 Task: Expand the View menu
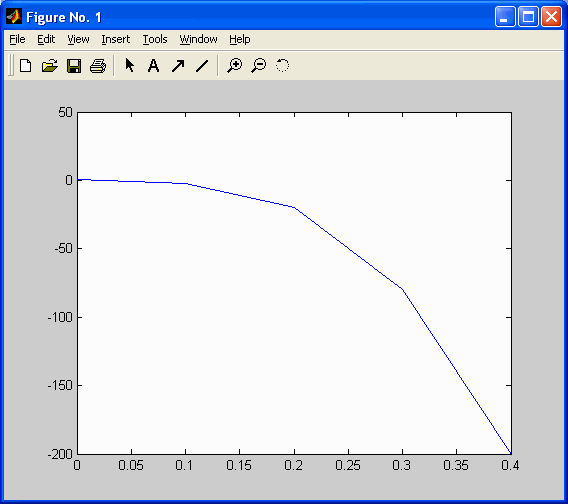point(78,39)
